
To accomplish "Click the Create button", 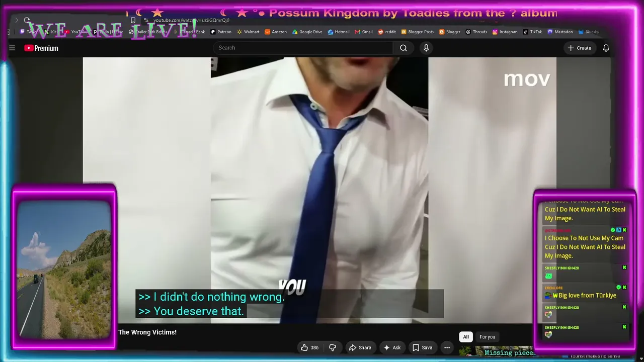I will (580, 48).
